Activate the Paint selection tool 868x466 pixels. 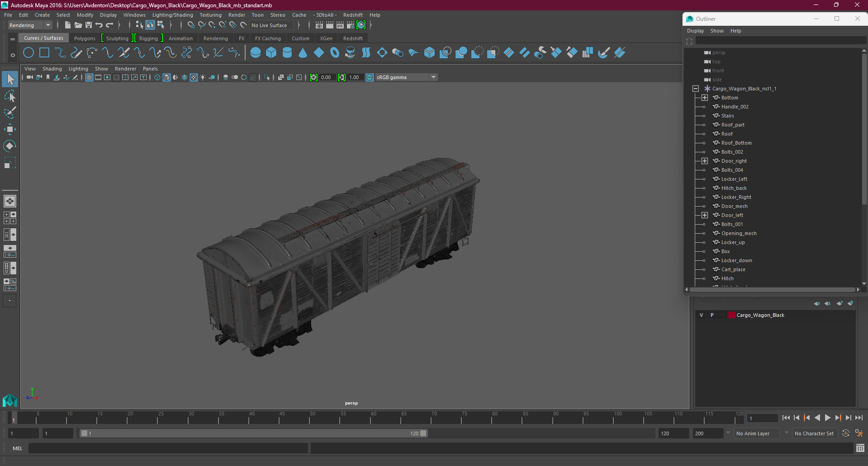10,113
